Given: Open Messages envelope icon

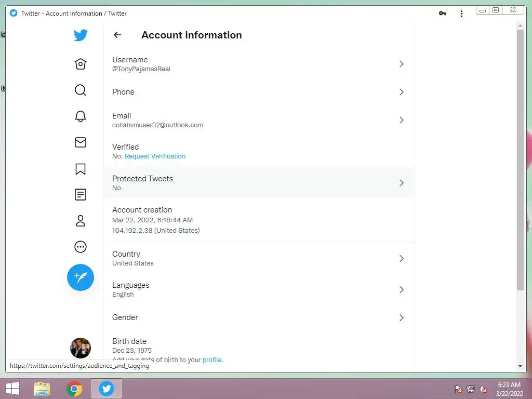Looking at the screenshot, I should 81,142.
